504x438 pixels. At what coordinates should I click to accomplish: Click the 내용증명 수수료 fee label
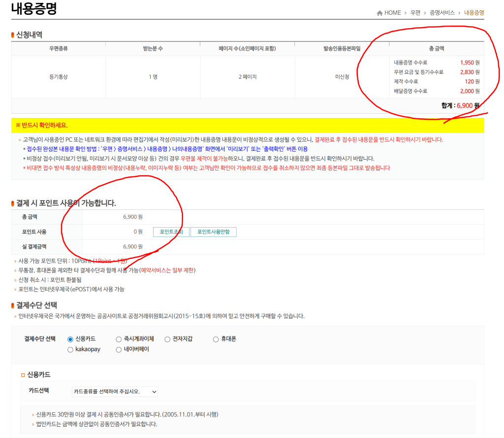[x=410, y=63]
